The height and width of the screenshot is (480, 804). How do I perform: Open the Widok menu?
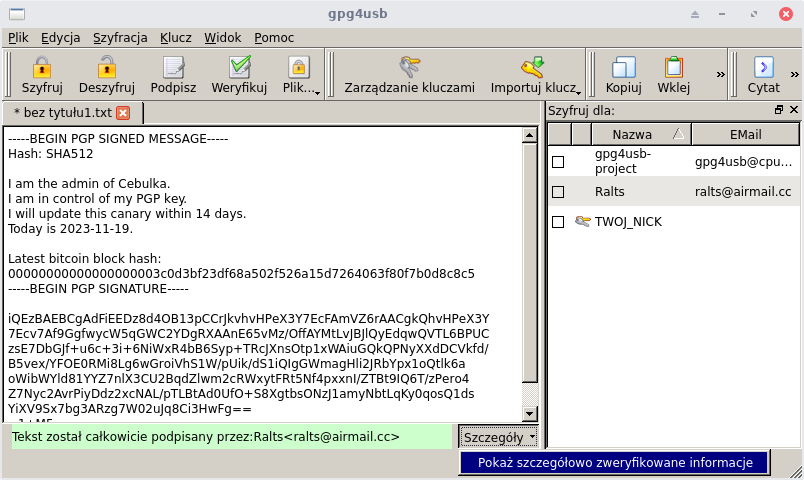223,37
